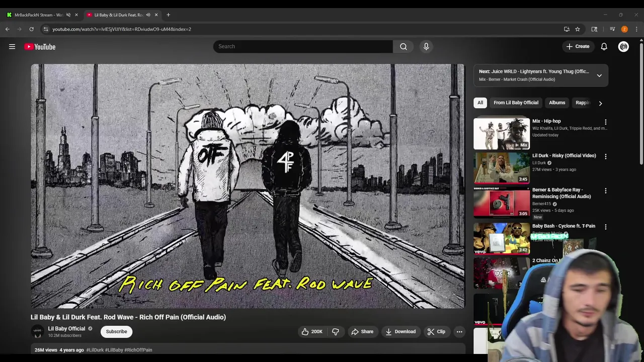
Task: Click the reading/search side panel icon
Action: pos(594,29)
